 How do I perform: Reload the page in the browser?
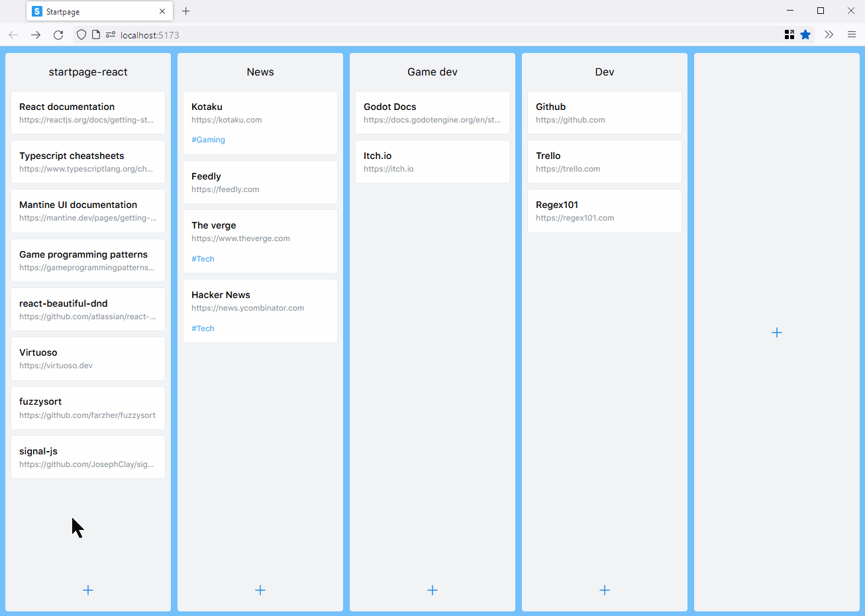tap(58, 35)
